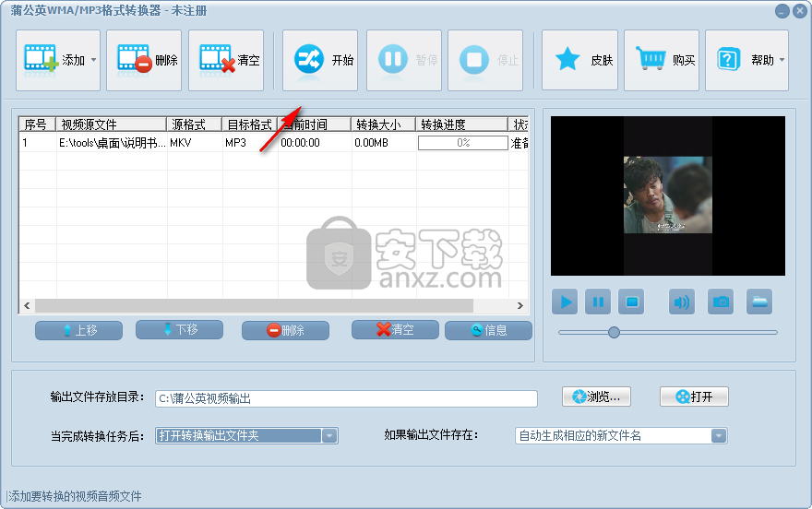Screen dimensions: 812x509
Task: Mute the preview volume speaker icon
Action: click(682, 302)
